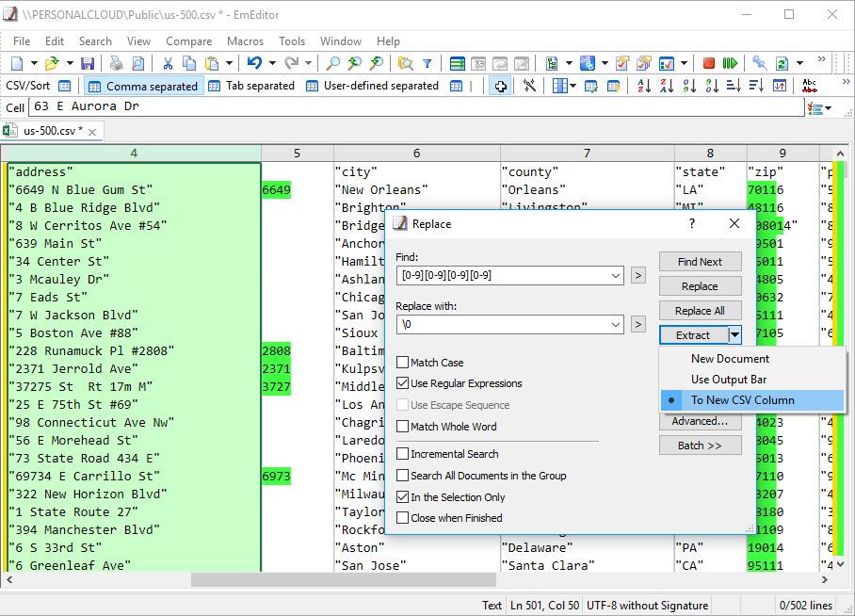Click in the Cell edit field
Viewport: 855px width, 616px height.
416,106
